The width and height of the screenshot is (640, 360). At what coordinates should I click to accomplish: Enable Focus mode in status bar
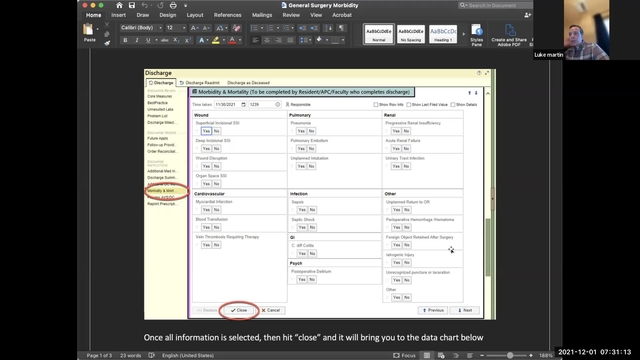point(404,356)
